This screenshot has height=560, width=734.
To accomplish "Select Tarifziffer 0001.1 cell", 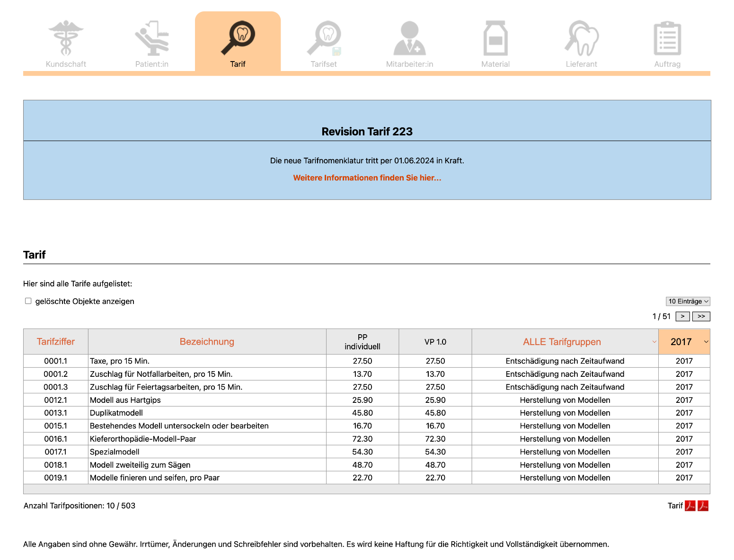I will 56,361.
